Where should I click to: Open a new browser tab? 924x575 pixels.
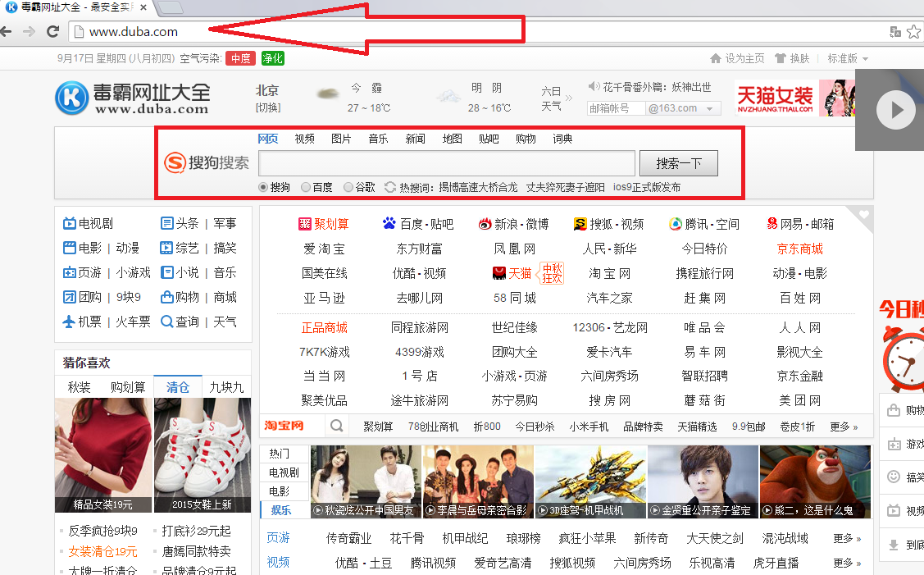170,7
